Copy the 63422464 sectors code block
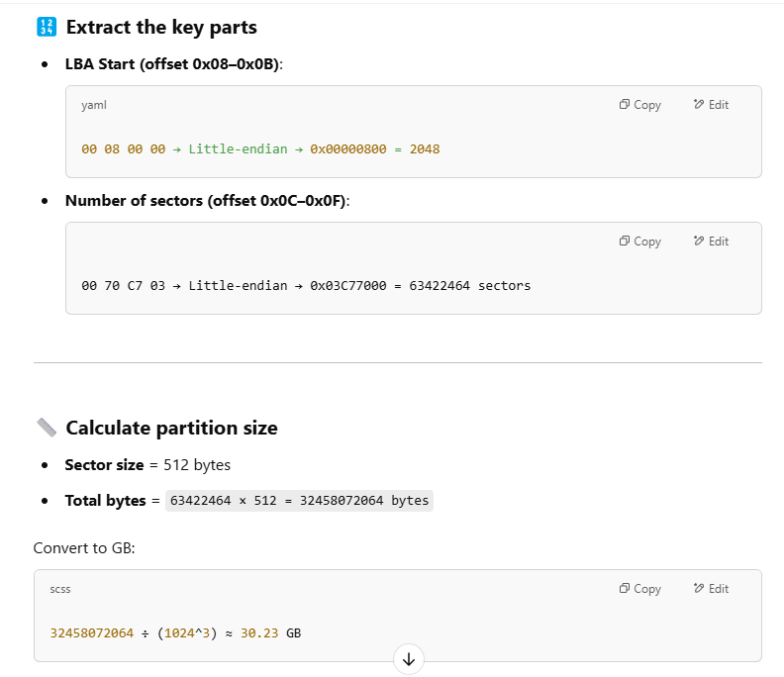784x677 pixels. pyautogui.click(x=639, y=242)
